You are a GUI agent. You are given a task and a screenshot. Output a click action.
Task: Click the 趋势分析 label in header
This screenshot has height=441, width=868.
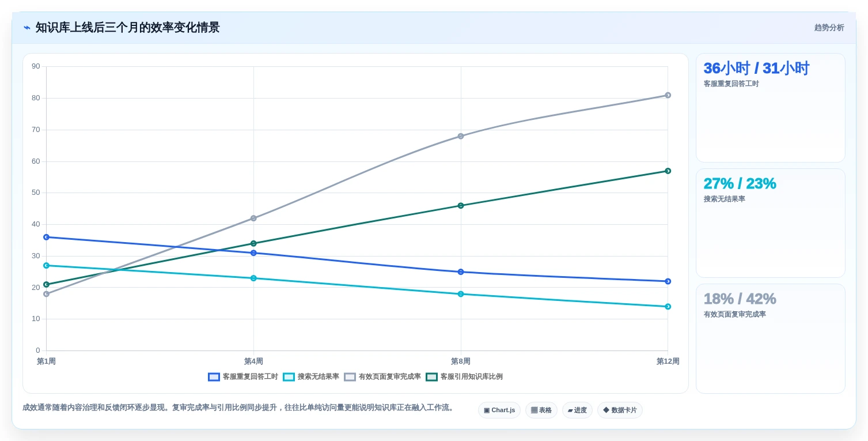click(x=829, y=28)
